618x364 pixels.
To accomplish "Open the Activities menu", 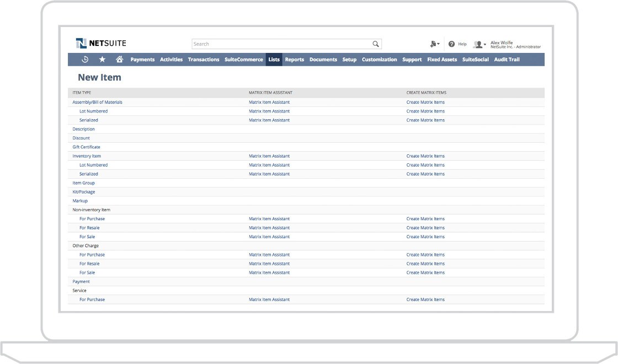I will (x=171, y=60).
